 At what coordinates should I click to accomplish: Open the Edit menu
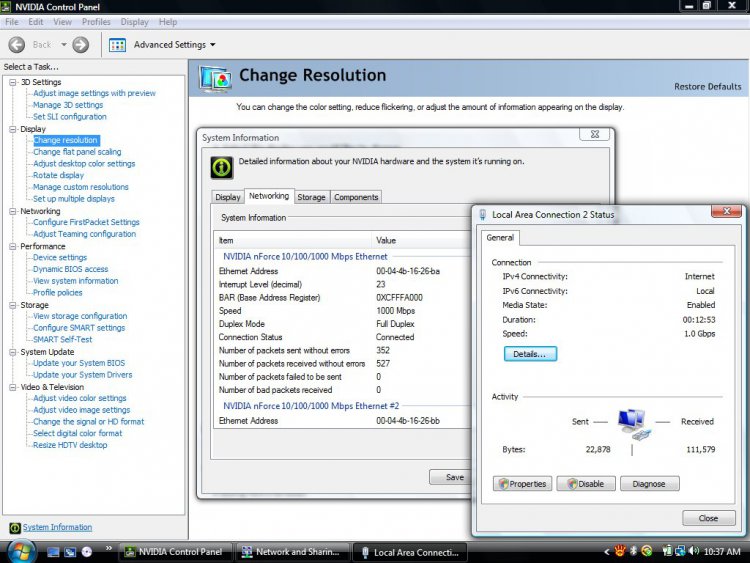pos(35,22)
